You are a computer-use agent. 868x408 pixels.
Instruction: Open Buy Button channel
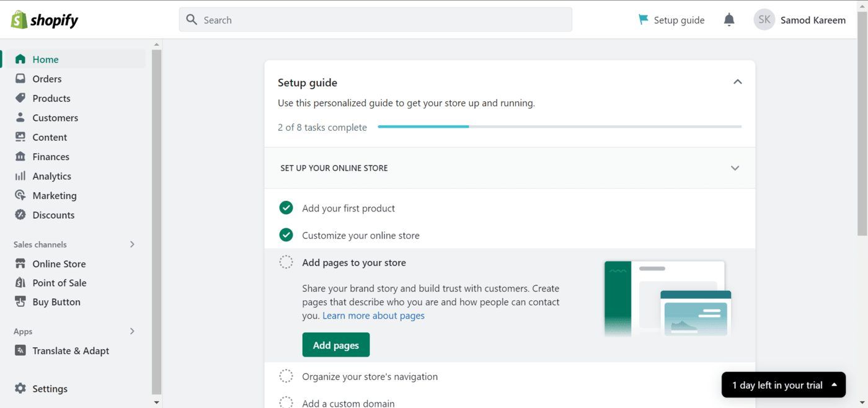56,302
